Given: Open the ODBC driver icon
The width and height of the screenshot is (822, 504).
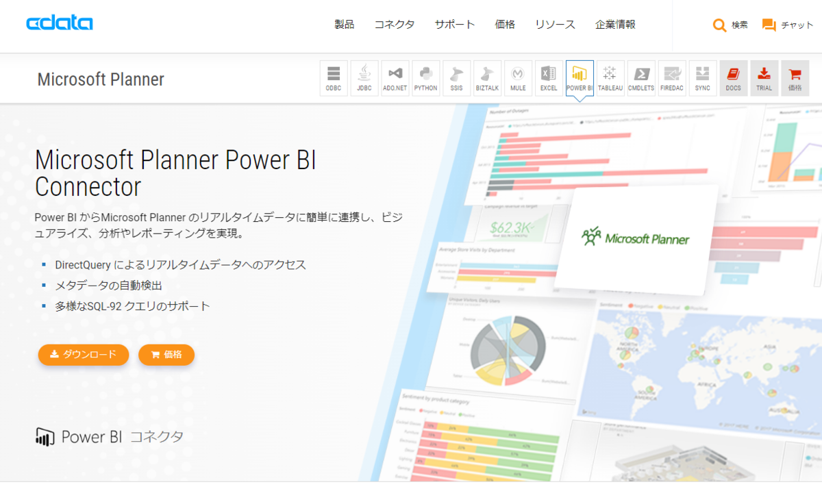Looking at the screenshot, I should [x=334, y=78].
